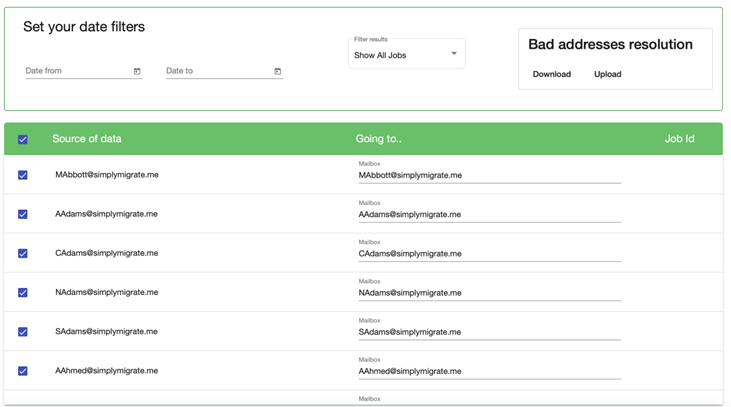731x407 pixels.
Task: Uncheck the CAdams@simplymigrate.me row checkbox
Action: (23, 253)
